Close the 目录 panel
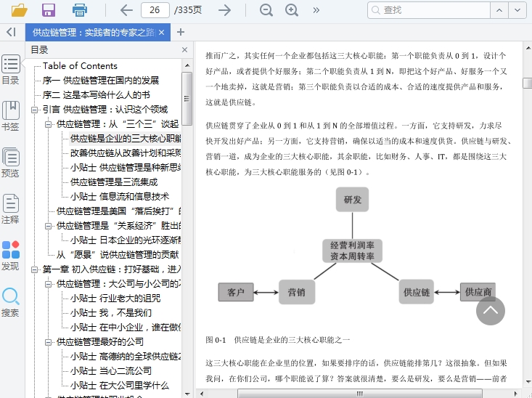 pyautogui.click(x=184, y=50)
